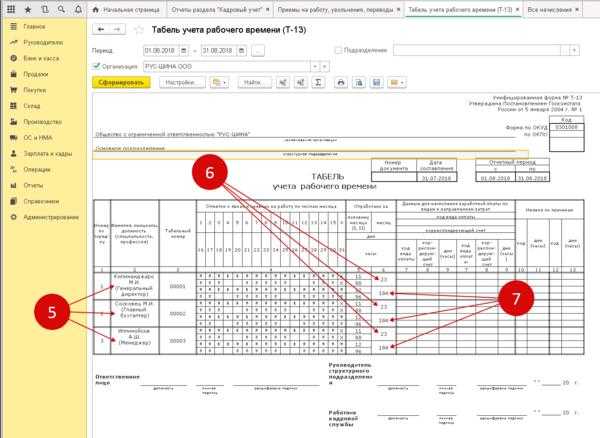Edit the period start date field
The height and width of the screenshot is (438, 600).
pos(161,50)
